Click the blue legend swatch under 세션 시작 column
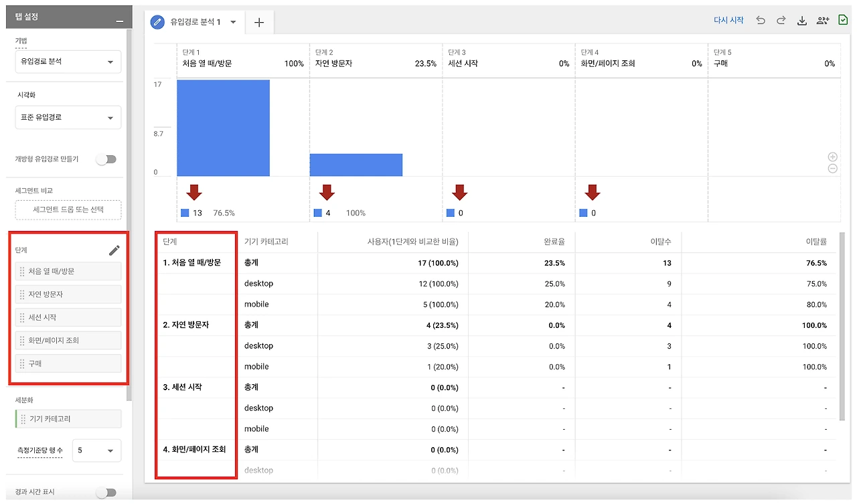Screen dimensions: 857x504 click(451, 213)
